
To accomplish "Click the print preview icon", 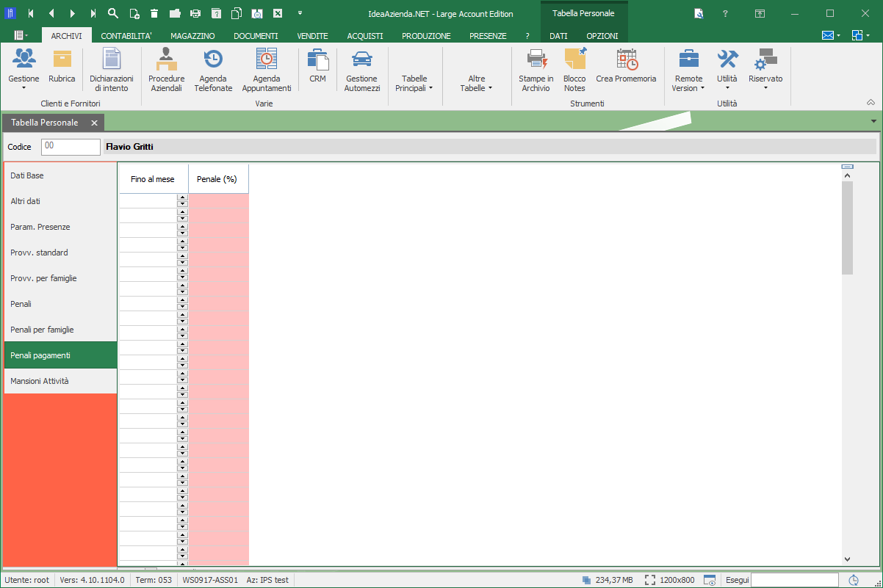I will [x=257, y=13].
